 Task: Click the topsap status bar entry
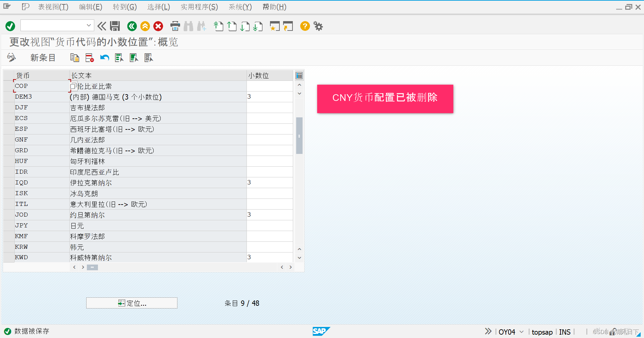coord(542,332)
